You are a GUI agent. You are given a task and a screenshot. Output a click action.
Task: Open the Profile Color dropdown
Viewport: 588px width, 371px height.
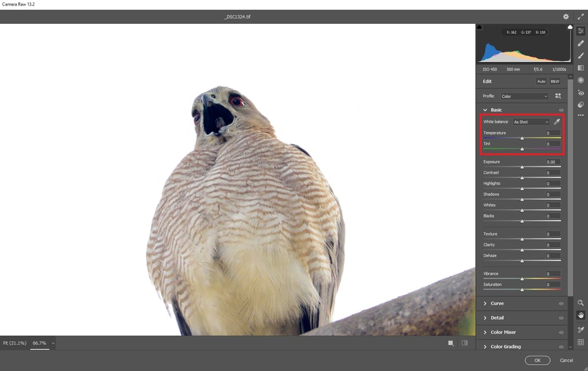pyautogui.click(x=524, y=96)
